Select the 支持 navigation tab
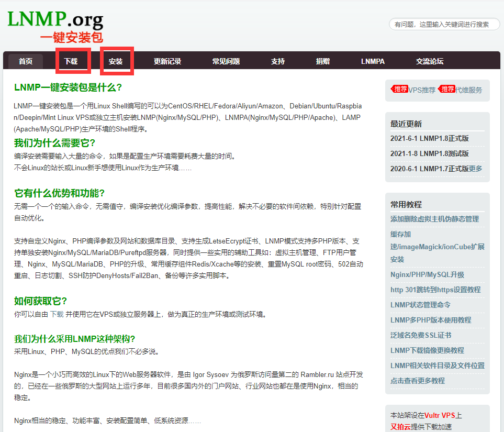The width and height of the screenshot is (504, 432). point(278,61)
